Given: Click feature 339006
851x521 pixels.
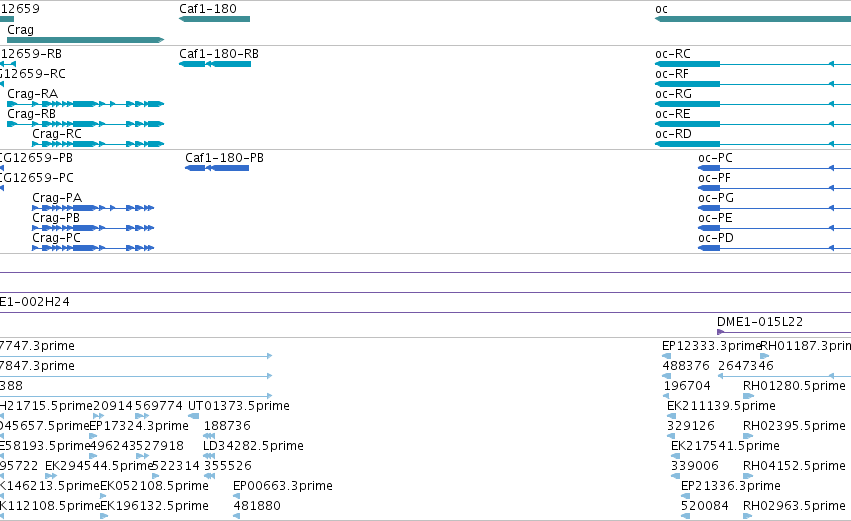Looking at the screenshot, I should coord(675,476).
